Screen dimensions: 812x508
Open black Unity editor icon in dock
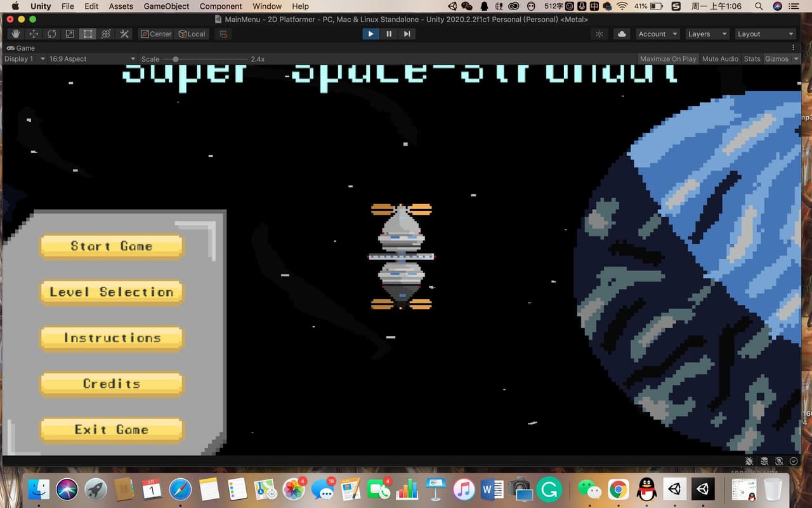coord(704,489)
